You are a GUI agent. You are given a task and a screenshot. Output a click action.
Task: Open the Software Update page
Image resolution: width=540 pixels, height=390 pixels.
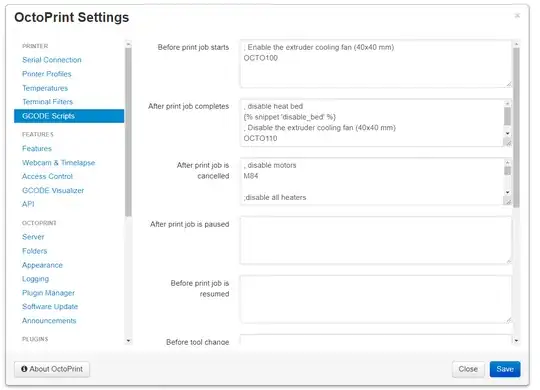point(50,307)
